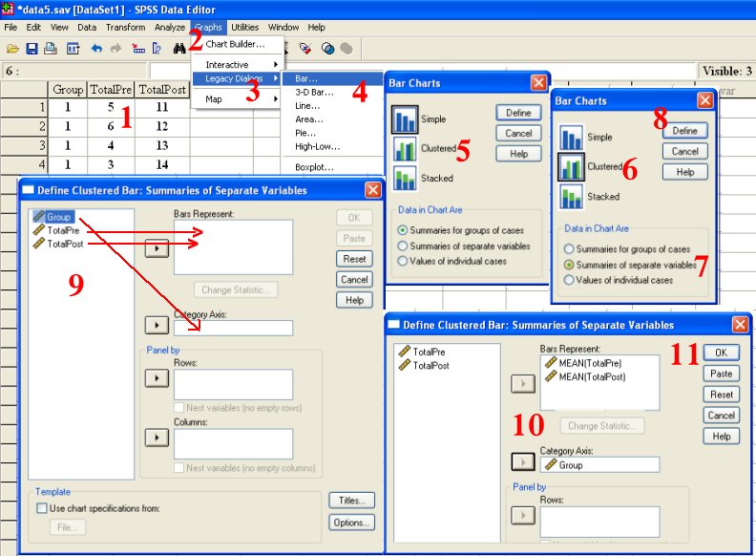Click Define in the right Bar Charts dialog
Image resolution: width=756 pixels, height=556 pixels.
684,131
